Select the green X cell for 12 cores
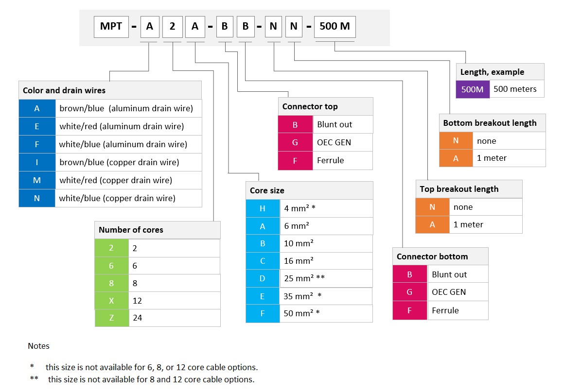582x392 pixels. tap(111, 301)
